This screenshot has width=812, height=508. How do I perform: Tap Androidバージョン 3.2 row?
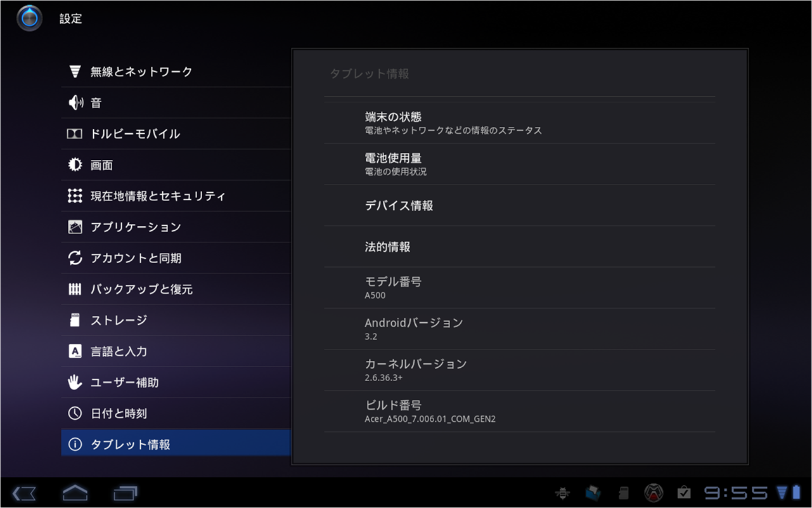pyautogui.click(x=520, y=329)
